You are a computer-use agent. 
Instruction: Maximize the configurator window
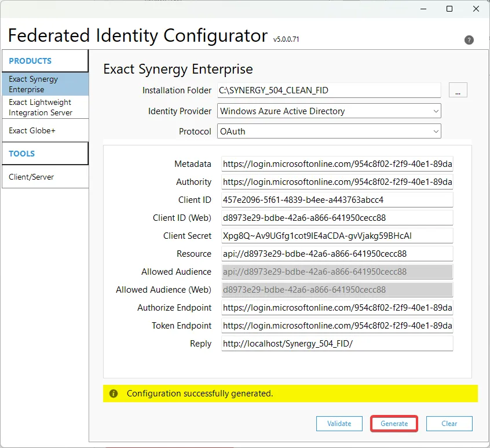[449, 9]
